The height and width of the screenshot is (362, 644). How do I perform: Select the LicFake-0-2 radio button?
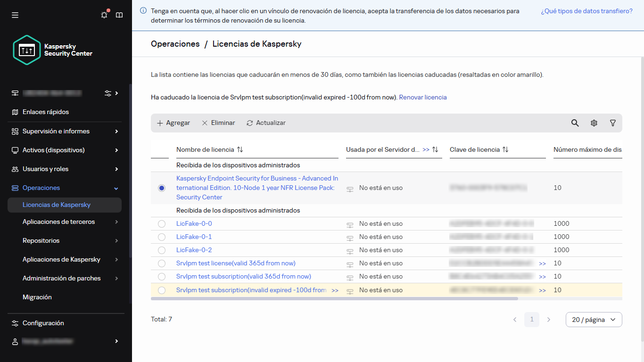pyautogui.click(x=162, y=250)
